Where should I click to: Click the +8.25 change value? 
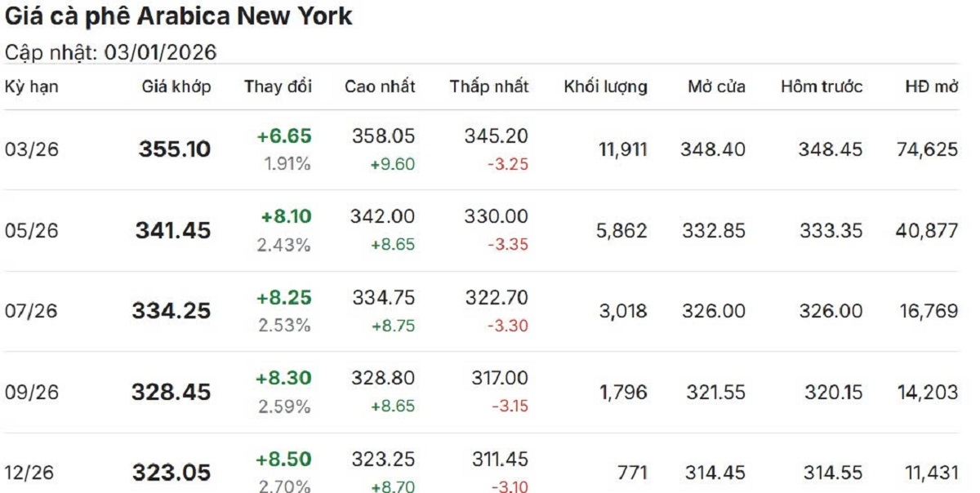pos(284,298)
